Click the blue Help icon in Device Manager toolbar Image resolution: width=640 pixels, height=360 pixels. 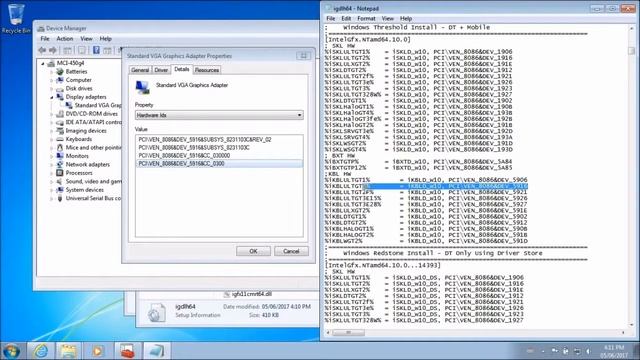pos(96,50)
